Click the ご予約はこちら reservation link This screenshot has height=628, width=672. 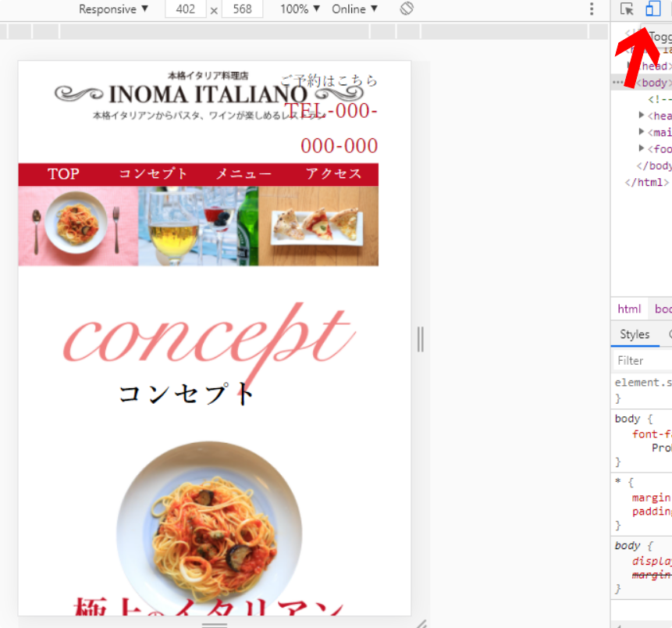click(x=328, y=80)
